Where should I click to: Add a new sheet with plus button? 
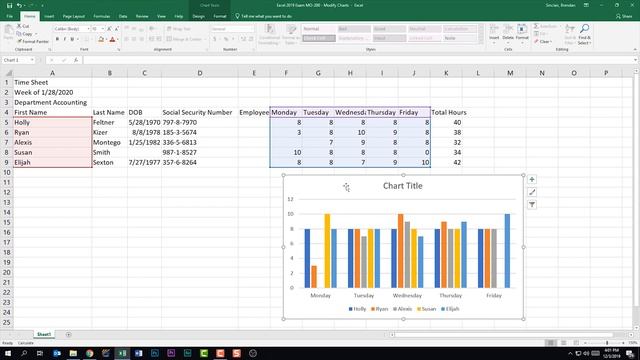[x=68, y=334]
